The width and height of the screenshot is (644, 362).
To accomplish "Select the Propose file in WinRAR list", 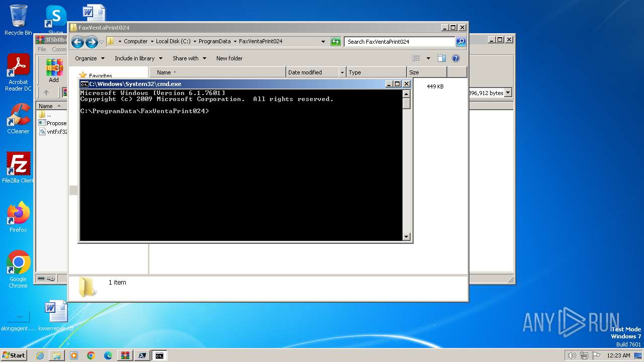I will point(52,123).
